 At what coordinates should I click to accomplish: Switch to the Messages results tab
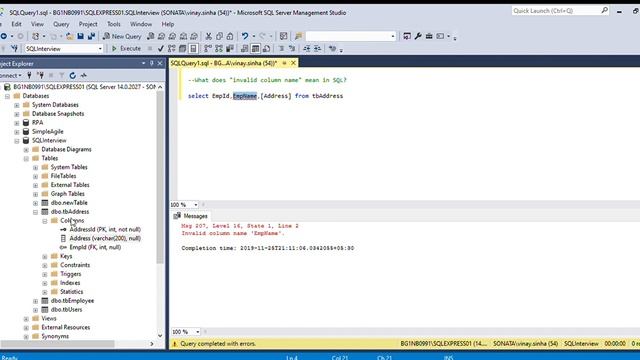click(x=191, y=216)
